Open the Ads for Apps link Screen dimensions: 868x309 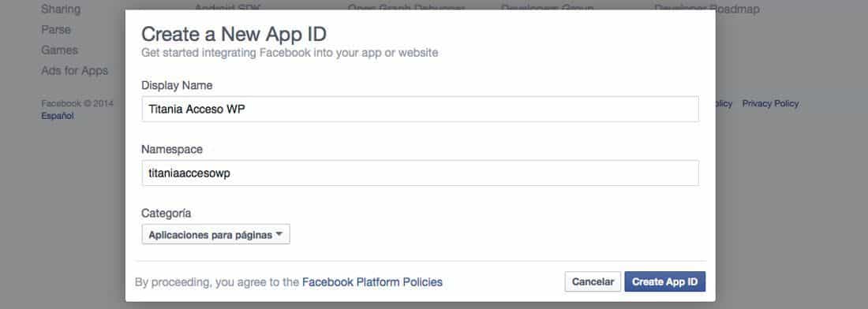pyautogui.click(x=75, y=71)
